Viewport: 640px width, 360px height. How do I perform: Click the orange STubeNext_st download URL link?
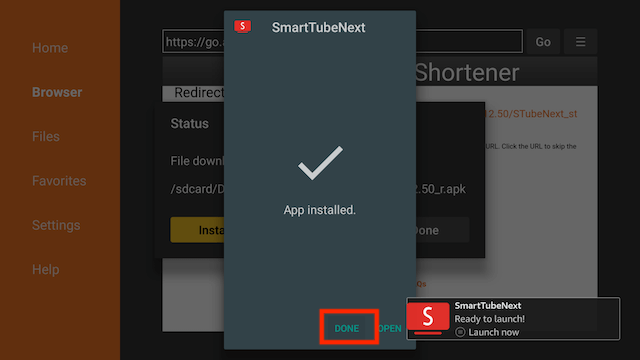click(531, 114)
